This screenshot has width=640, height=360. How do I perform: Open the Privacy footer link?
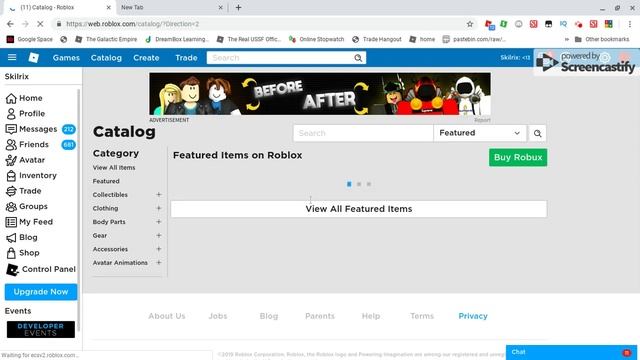473,316
